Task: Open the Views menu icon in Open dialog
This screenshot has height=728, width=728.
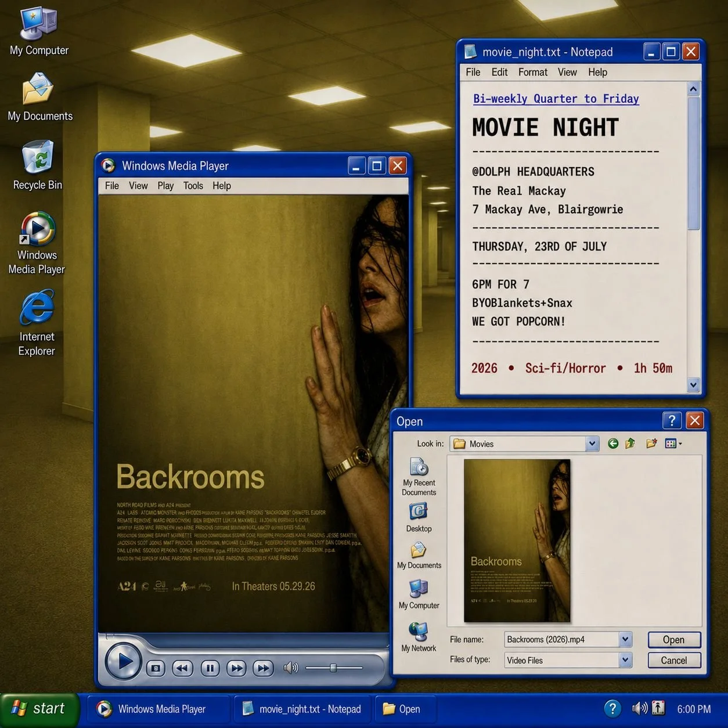Action: [673, 444]
